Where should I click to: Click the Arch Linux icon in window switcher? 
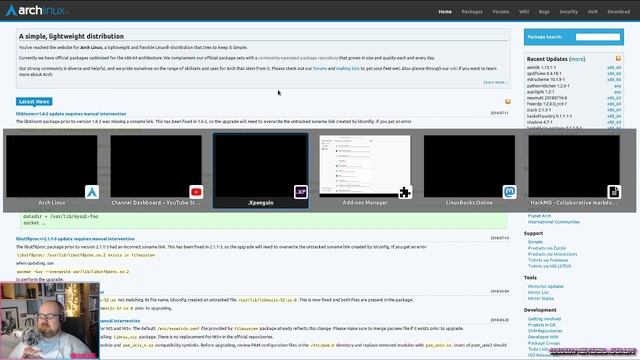click(x=92, y=192)
